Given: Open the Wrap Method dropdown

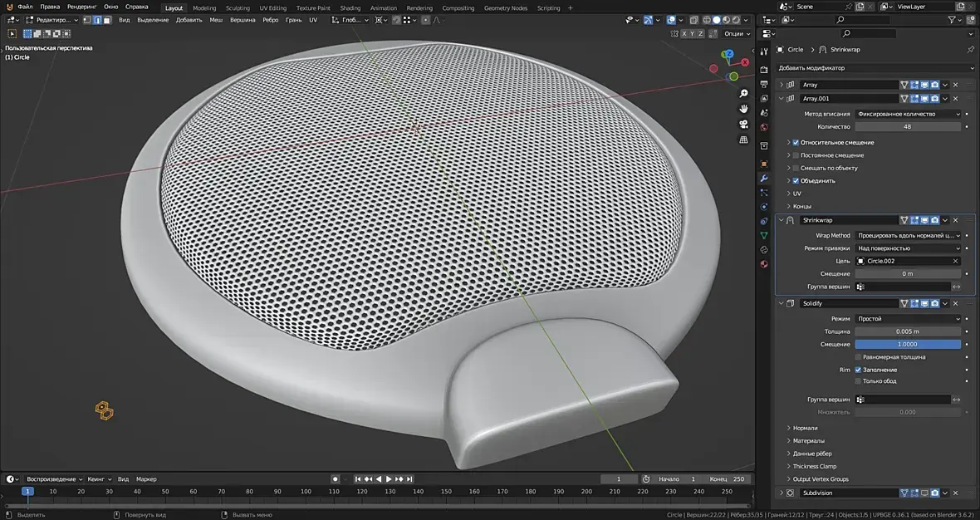Looking at the screenshot, I should (908, 236).
